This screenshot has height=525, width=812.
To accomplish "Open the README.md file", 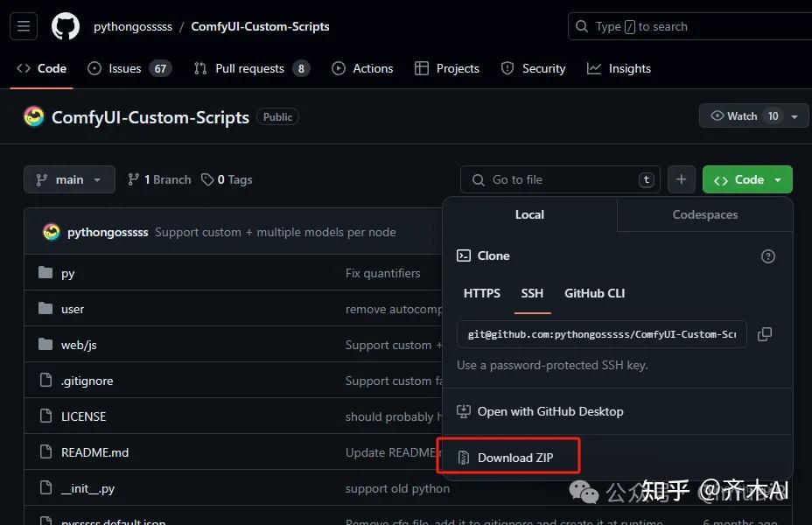I will coord(94,452).
